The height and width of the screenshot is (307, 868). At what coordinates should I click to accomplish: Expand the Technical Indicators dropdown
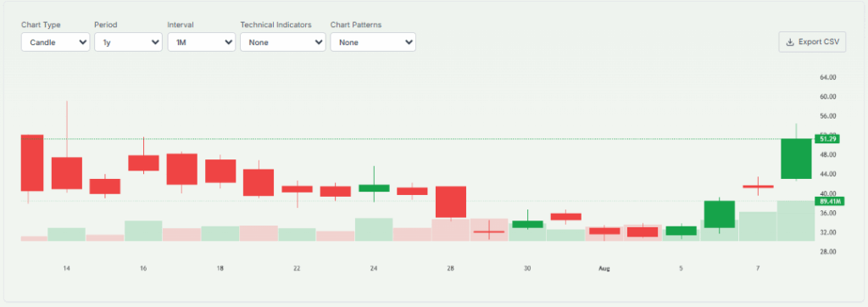[x=283, y=42]
